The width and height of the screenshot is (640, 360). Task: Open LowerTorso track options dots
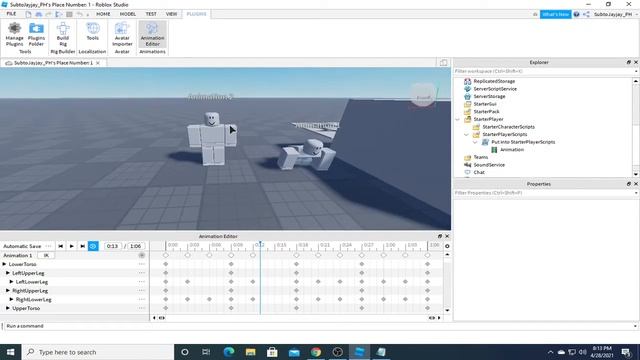(142, 264)
